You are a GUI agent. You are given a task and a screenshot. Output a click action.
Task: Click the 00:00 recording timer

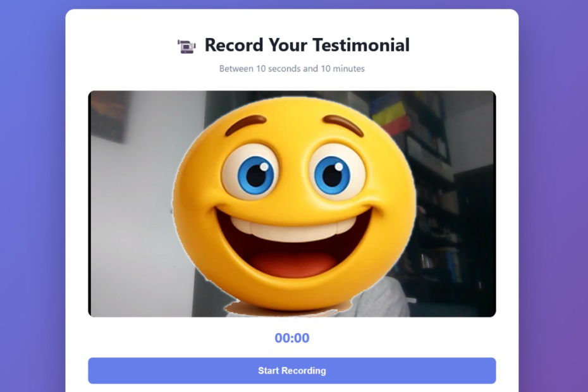click(291, 338)
